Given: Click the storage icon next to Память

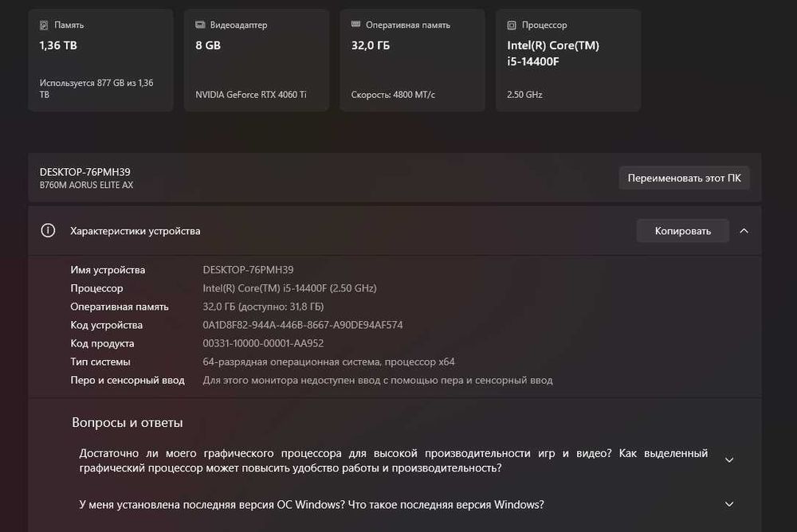Looking at the screenshot, I should [44, 25].
